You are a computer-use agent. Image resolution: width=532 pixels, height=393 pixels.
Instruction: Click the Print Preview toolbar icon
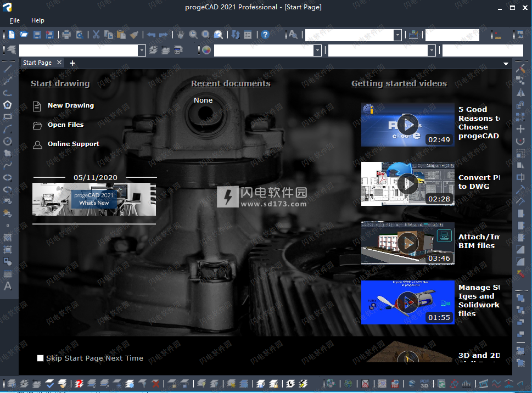tap(80, 35)
